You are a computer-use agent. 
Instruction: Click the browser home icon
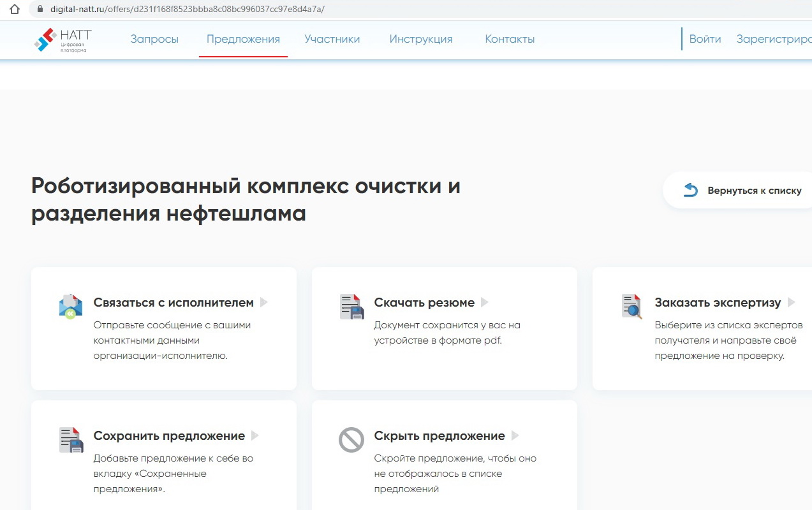(x=15, y=10)
